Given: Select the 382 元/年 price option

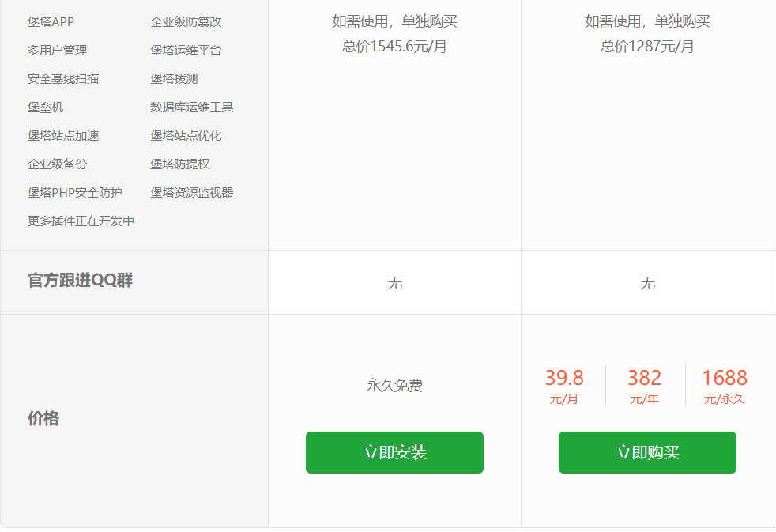Looking at the screenshot, I should (x=644, y=386).
